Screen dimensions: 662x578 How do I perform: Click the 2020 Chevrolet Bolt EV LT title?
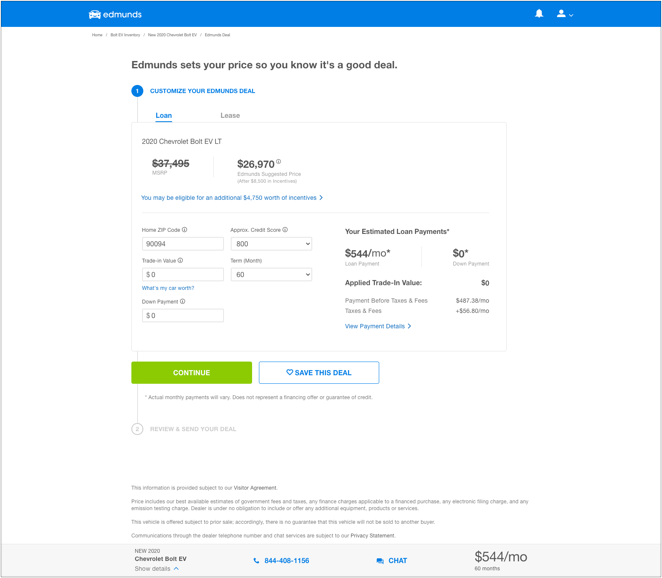tap(182, 141)
